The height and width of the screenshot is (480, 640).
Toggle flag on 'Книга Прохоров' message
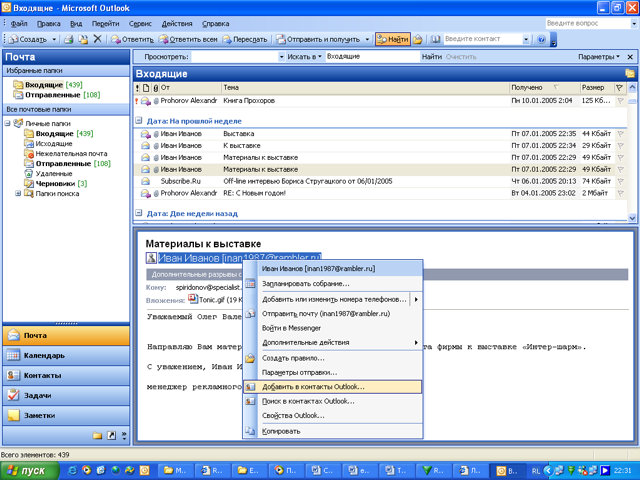(620, 100)
